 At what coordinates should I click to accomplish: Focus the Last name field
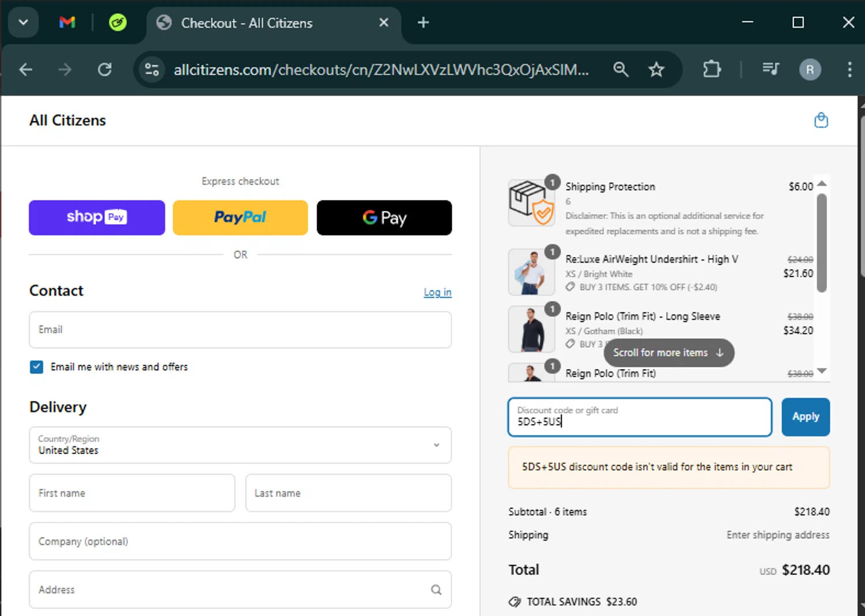(x=349, y=493)
